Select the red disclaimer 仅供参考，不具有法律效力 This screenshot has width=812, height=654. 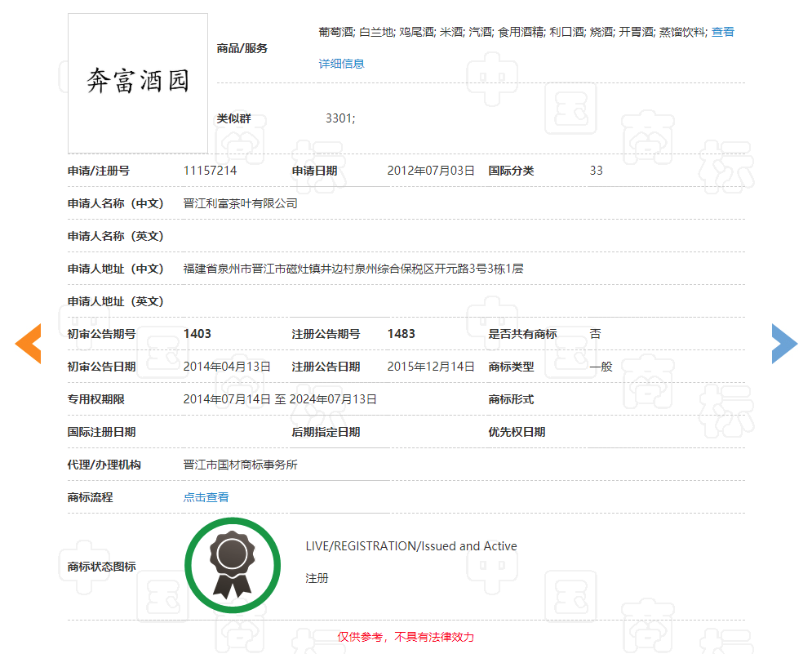point(406,637)
